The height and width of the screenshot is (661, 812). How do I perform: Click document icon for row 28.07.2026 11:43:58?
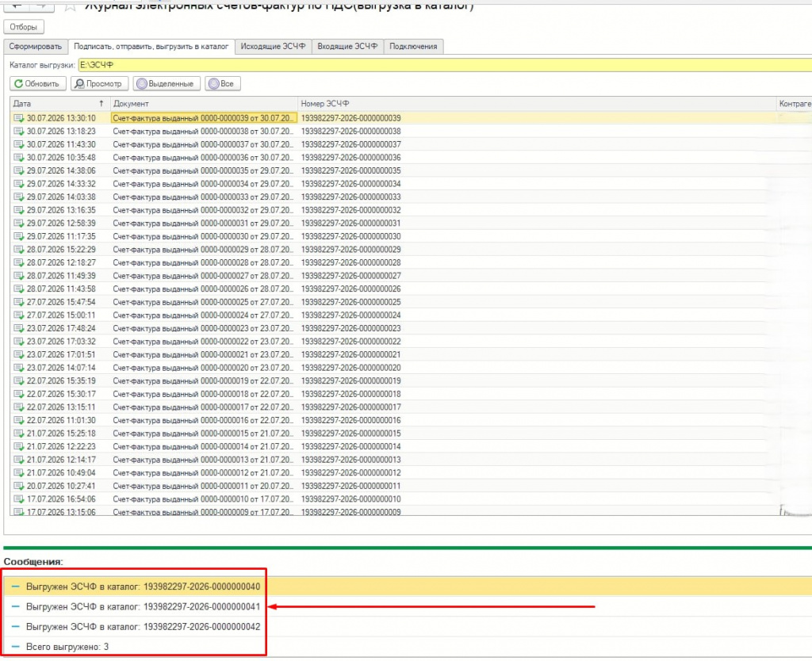pos(19,289)
